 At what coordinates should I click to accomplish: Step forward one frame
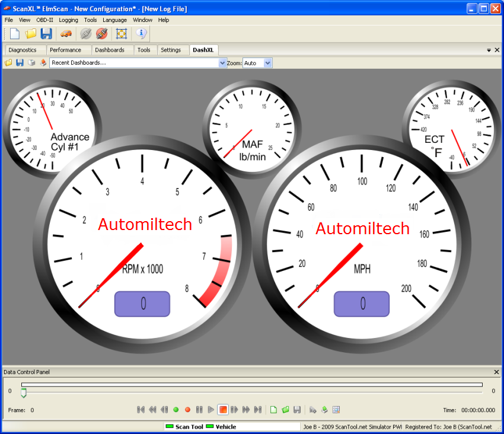(x=234, y=410)
